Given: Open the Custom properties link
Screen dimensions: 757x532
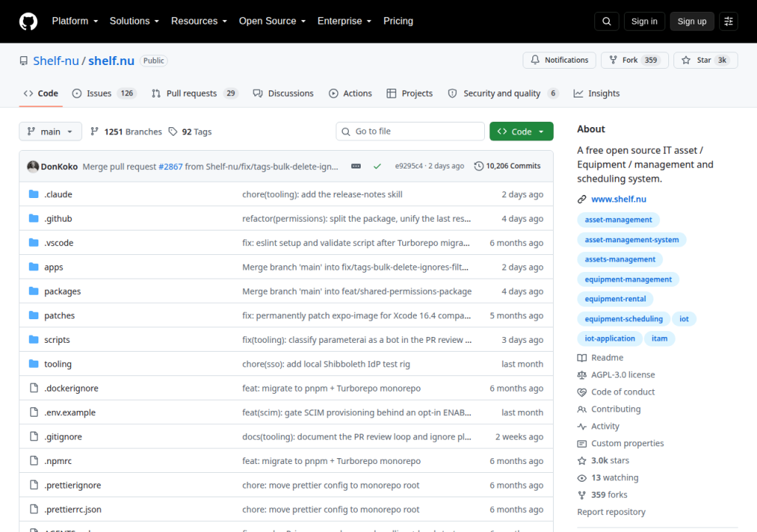Looking at the screenshot, I should [x=620, y=443].
